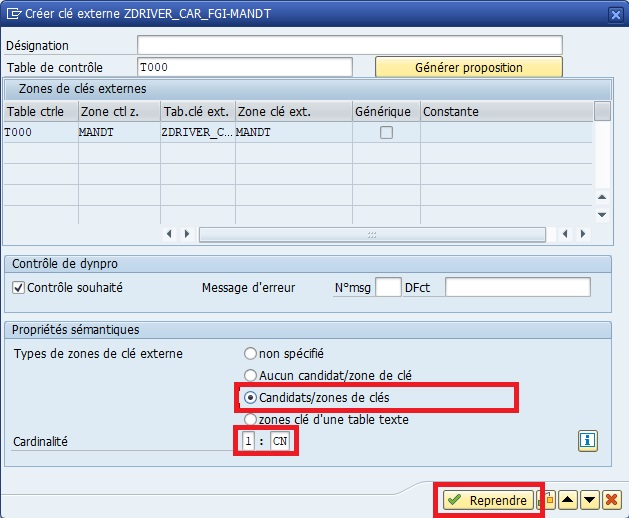The width and height of the screenshot is (629, 518).
Task: Toggle the Contrôle souhaité checkbox
Action: click(18, 288)
